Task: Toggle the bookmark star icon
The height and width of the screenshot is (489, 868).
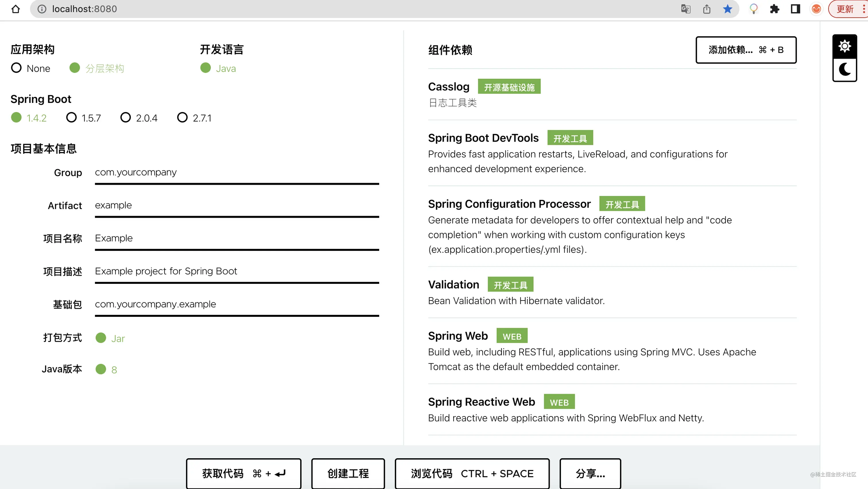Action: (727, 9)
